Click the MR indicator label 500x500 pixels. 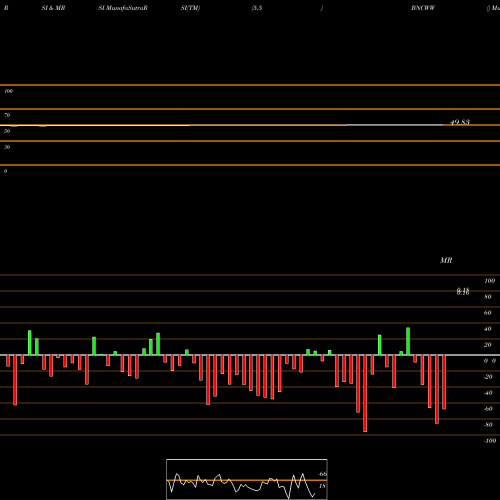[446, 260]
